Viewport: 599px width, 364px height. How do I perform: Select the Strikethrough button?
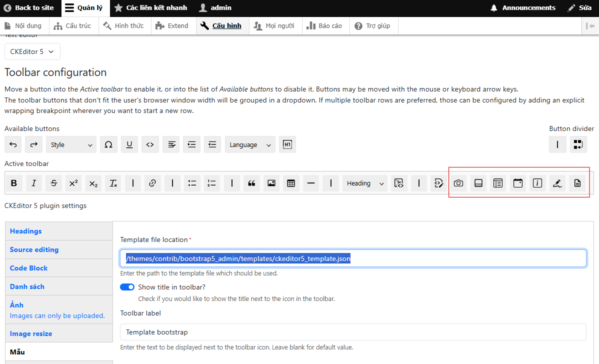(x=54, y=183)
